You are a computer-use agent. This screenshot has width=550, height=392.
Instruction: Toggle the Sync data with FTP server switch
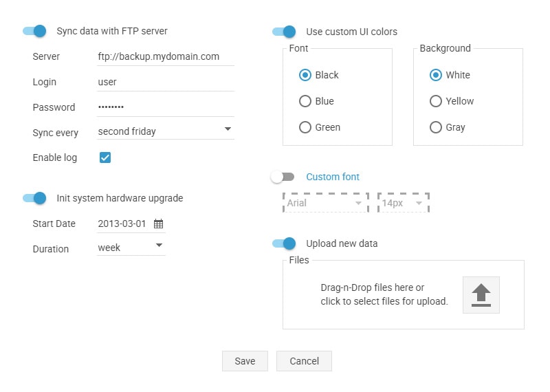pos(34,31)
